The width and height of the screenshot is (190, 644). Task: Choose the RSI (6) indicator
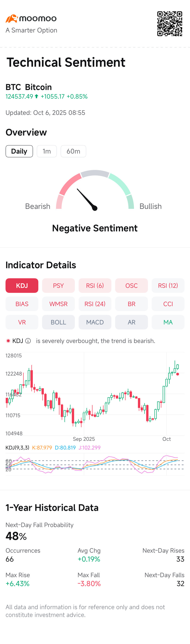[x=95, y=286]
